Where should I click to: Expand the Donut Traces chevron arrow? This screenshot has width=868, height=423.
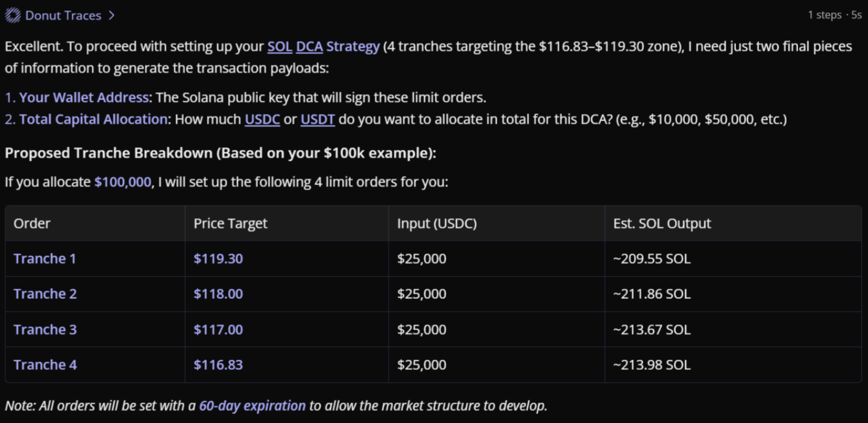coord(112,16)
